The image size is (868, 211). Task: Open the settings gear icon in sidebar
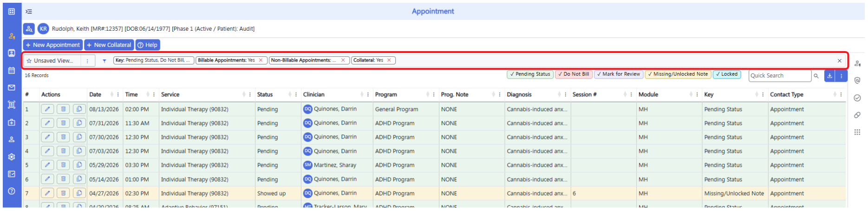point(12,157)
